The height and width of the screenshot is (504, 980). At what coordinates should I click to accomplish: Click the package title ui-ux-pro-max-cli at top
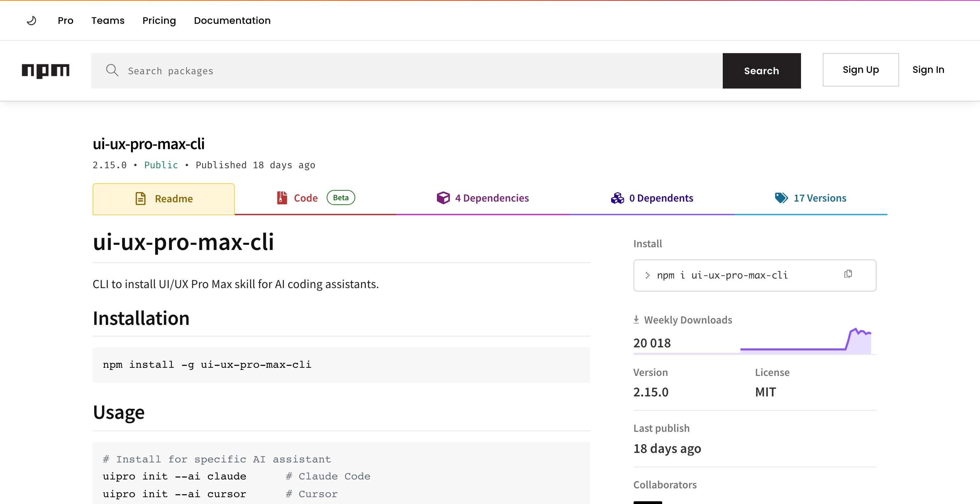(149, 143)
